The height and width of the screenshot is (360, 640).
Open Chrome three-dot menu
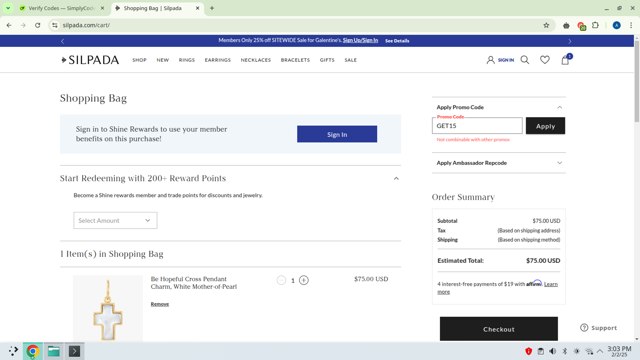pos(631,25)
